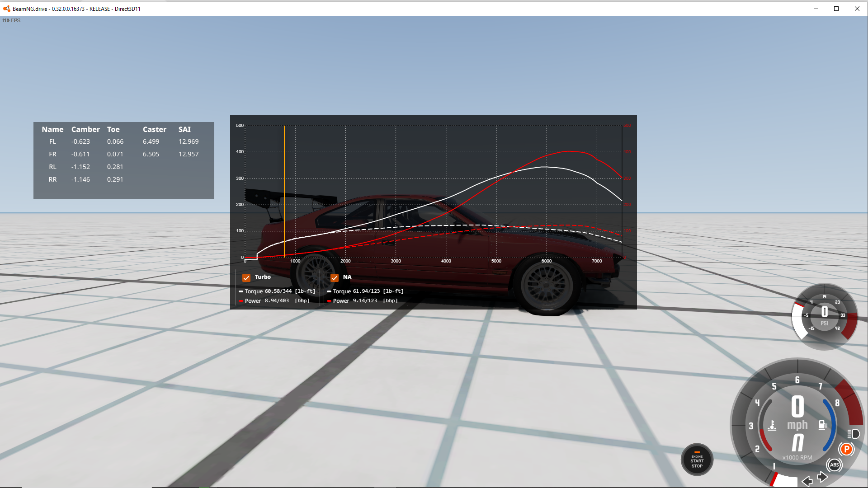Click the FPS counter
Screen dimensions: 868x488
pyautogui.click(x=11, y=20)
